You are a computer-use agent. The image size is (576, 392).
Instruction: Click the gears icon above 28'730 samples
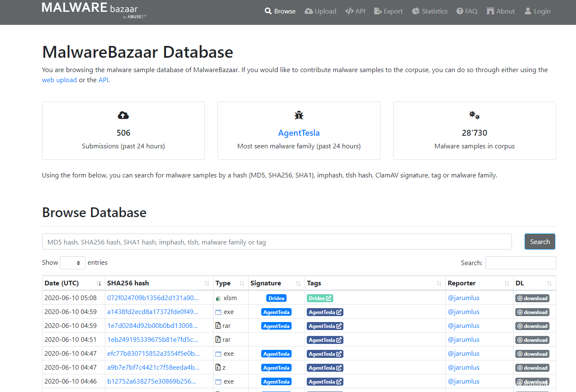(x=474, y=115)
